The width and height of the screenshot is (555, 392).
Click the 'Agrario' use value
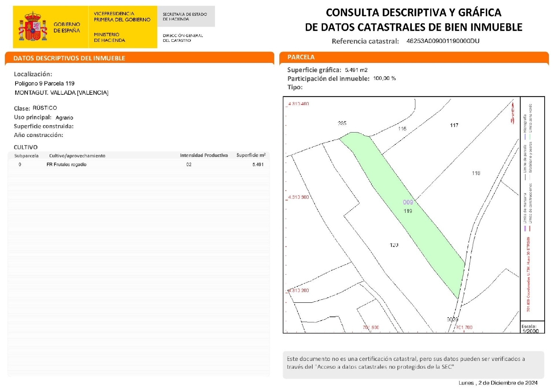(64, 118)
